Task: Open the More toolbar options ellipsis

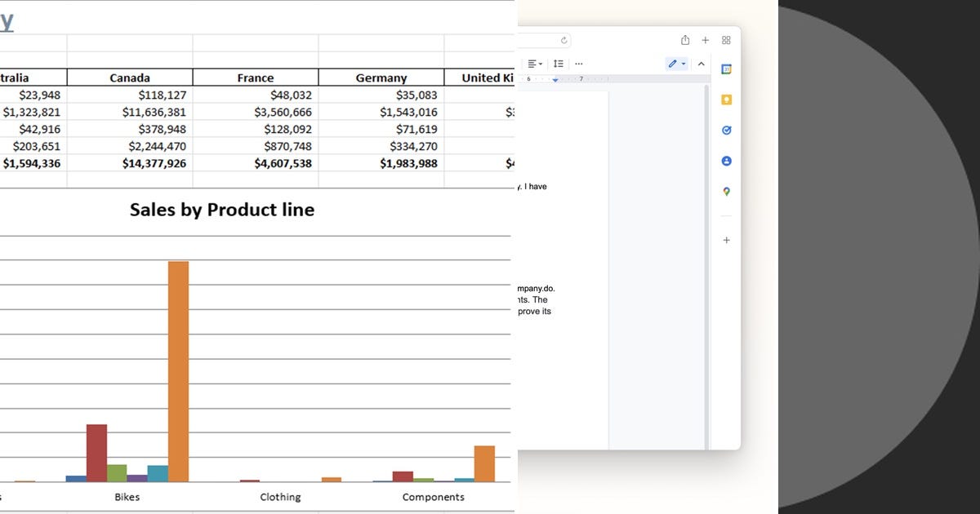Action: 579,64
